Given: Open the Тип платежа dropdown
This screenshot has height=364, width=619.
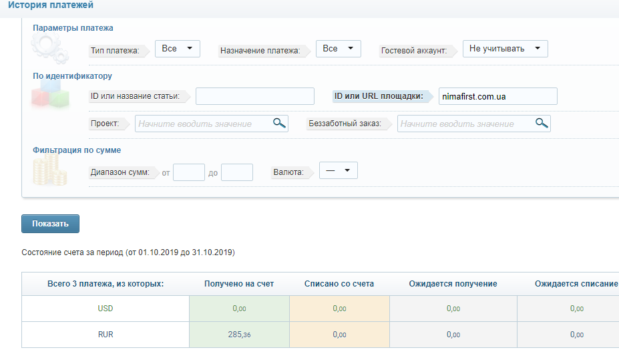Looking at the screenshot, I should pyautogui.click(x=177, y=49).
